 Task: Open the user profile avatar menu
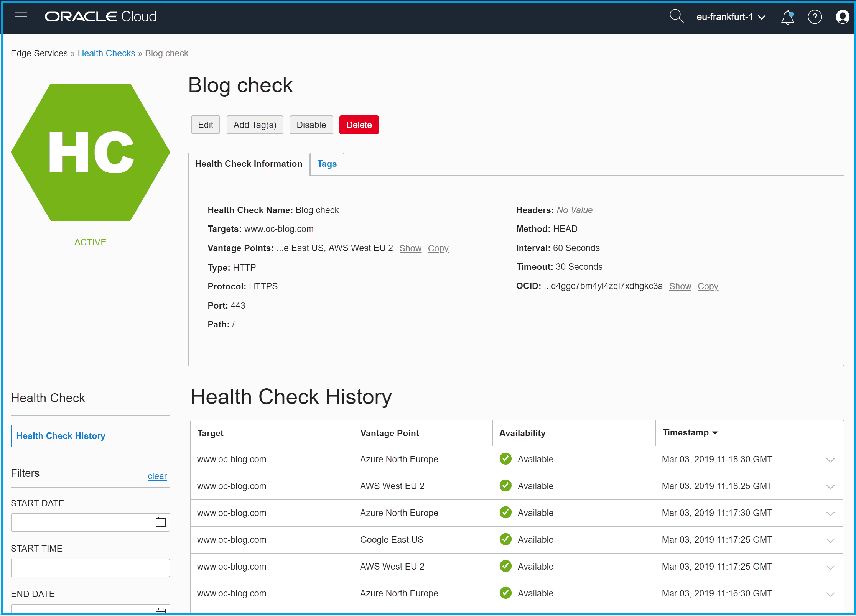point(842,17)
